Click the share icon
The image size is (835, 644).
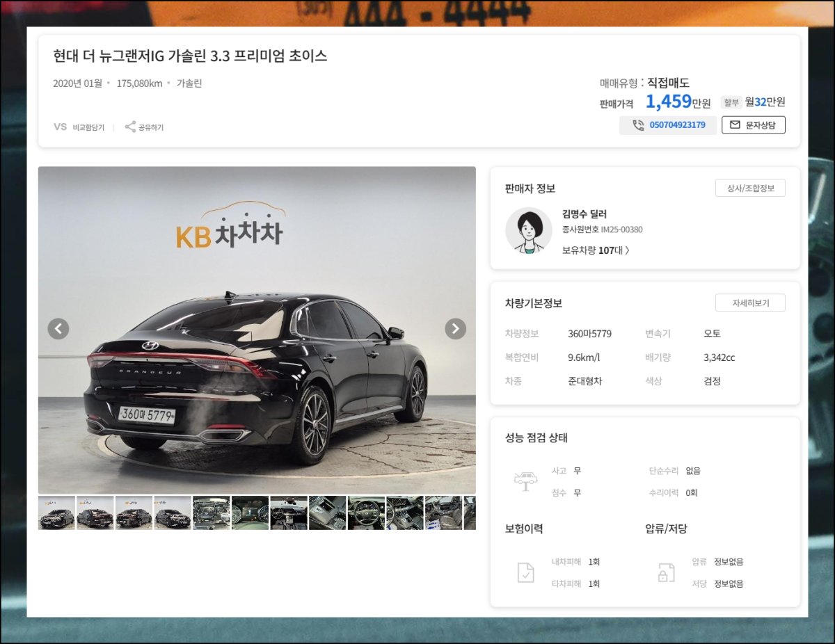pos(130,127)
